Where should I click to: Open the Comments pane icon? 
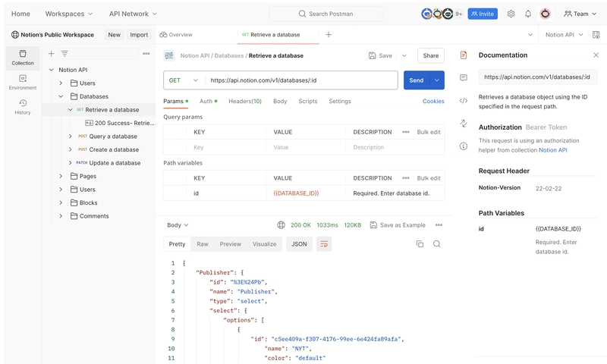pos(464,78)
